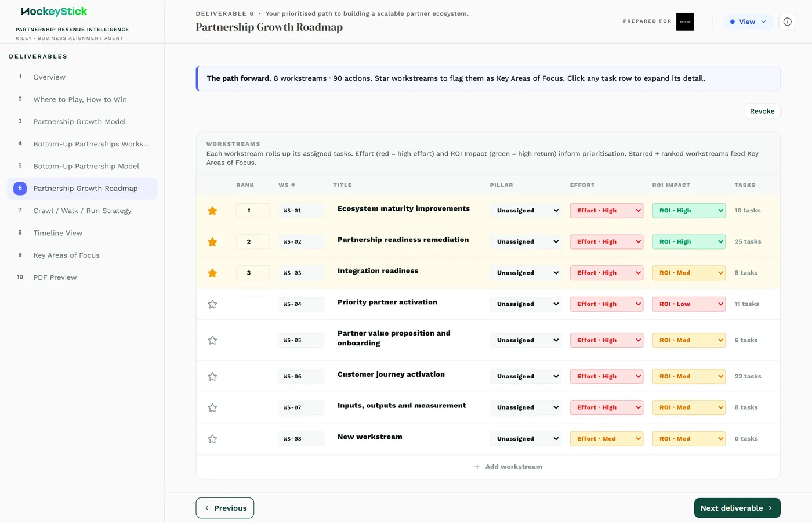This screenshot has height=523, width=812.
Task: Open Pillar dropdown for WS-07
Action: [526, 407]
